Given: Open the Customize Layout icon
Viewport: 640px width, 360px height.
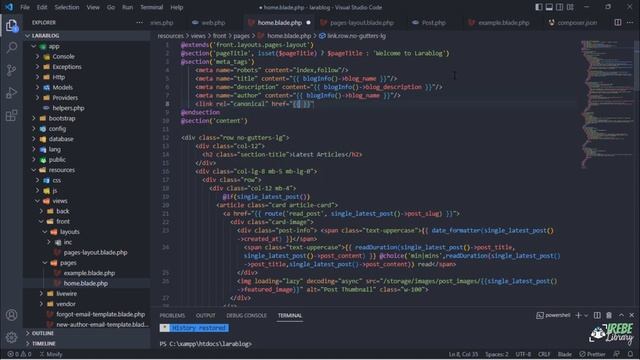Looking at the screenshot, I should point(570,7).
